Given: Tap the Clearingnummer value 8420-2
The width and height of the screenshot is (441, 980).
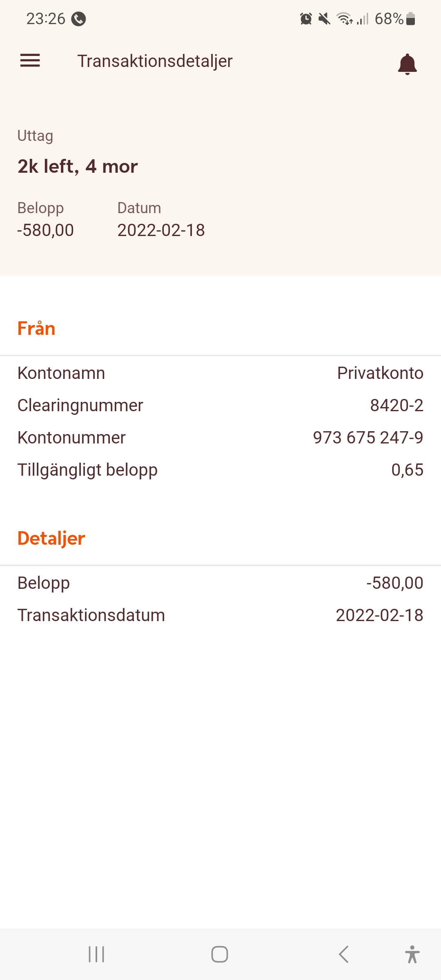Looking at the screenshot, I should tap(396, 405).
